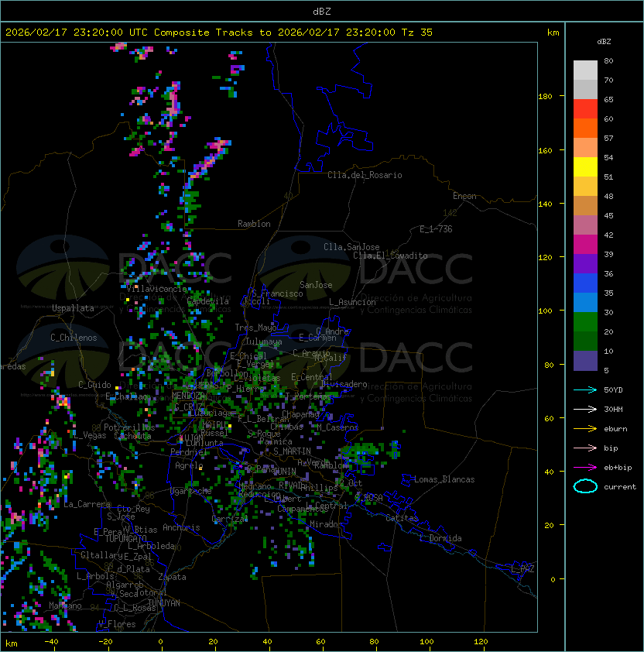Click the 35 dBZ blue color swatch
The width and height of the screenshot is (644, 652).
click(585, 283)
